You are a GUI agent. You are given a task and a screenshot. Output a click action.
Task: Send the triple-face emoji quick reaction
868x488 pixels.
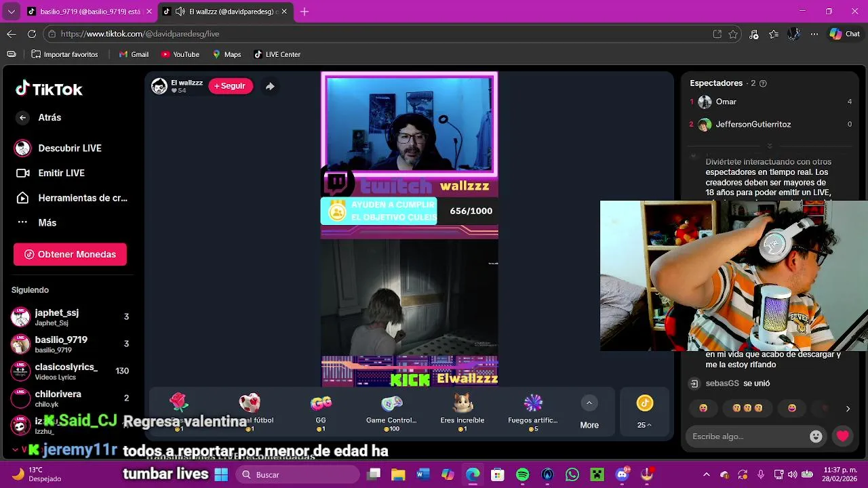(x=747, y=408)
